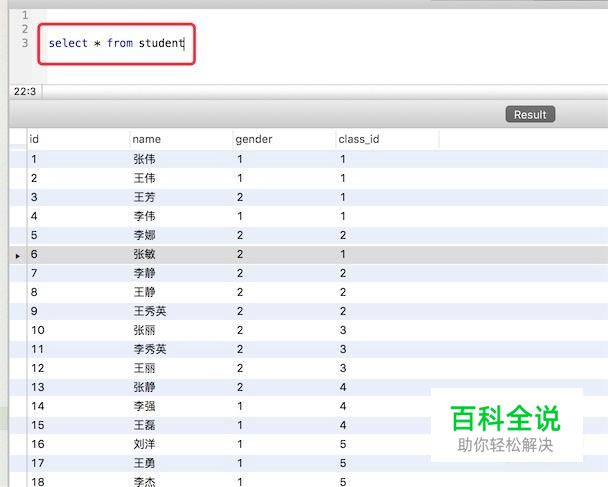The image size is (608, 487).
Task: Select the name cell '李静'
Action: 144,273
